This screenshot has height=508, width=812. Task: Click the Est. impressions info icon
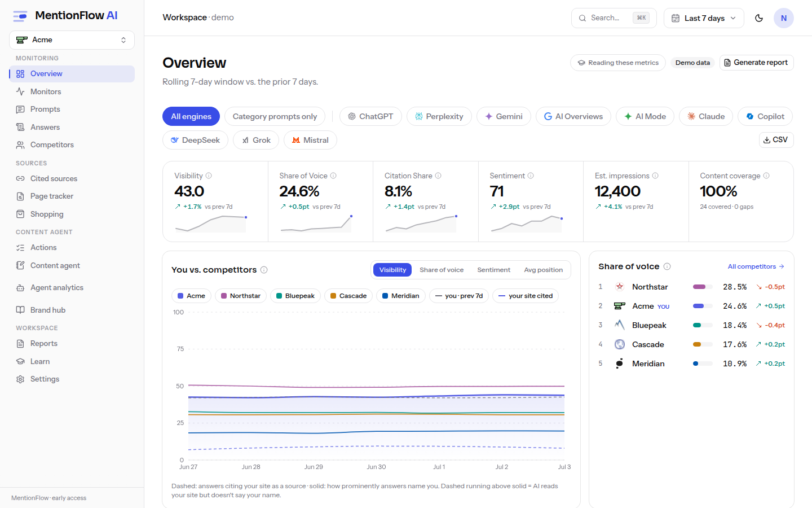(x=655, y=176)
